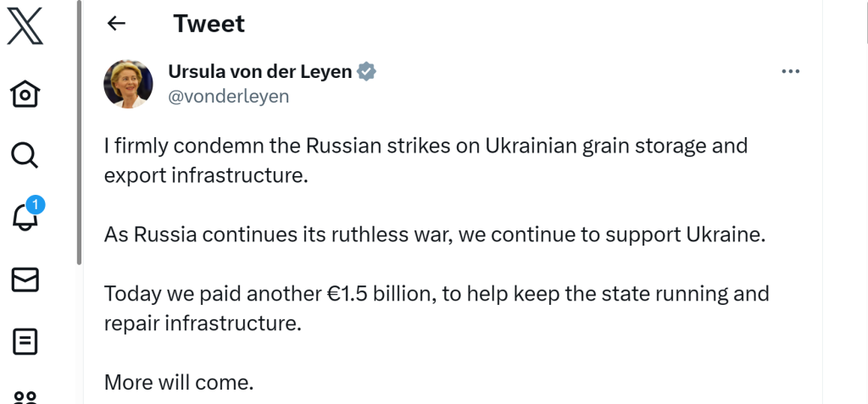The height and width of the screenshot is (404, 868).
Task: Click the X logo in the sidebar
Action: (25, 27)
